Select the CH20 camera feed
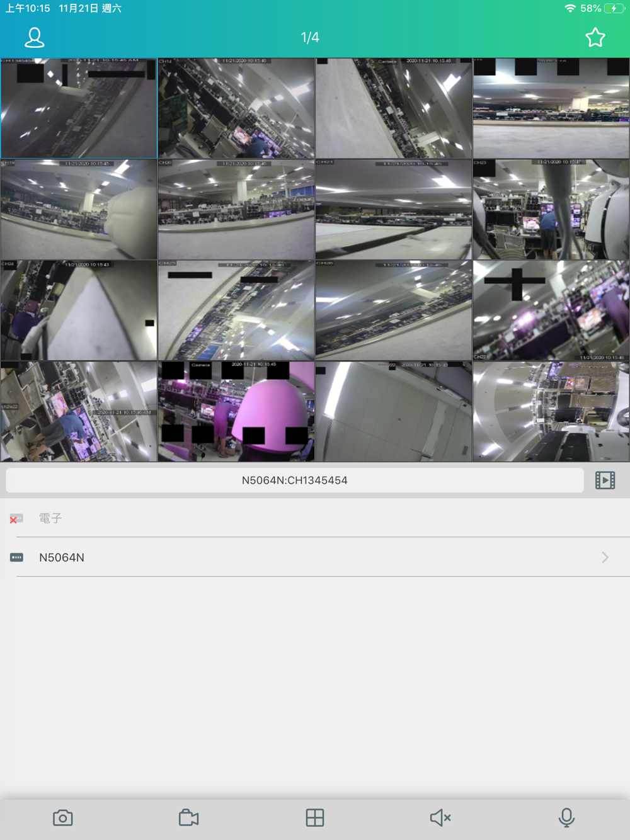The height and width of the screenshot is (840, 630). pyautogui.click(x=236, y=209)
